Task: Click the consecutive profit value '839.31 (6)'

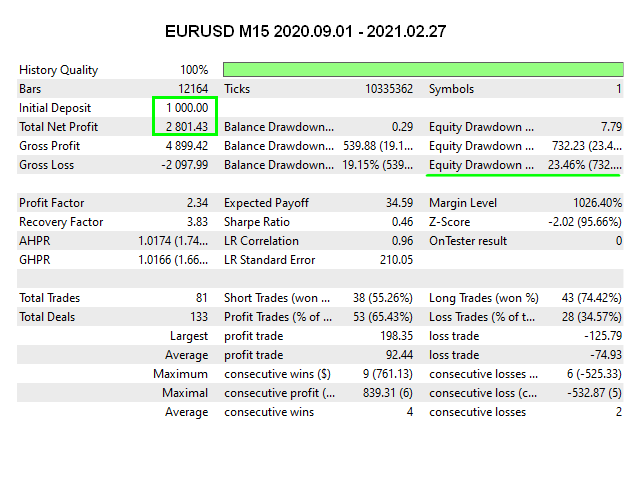Action: coord(388,393)
